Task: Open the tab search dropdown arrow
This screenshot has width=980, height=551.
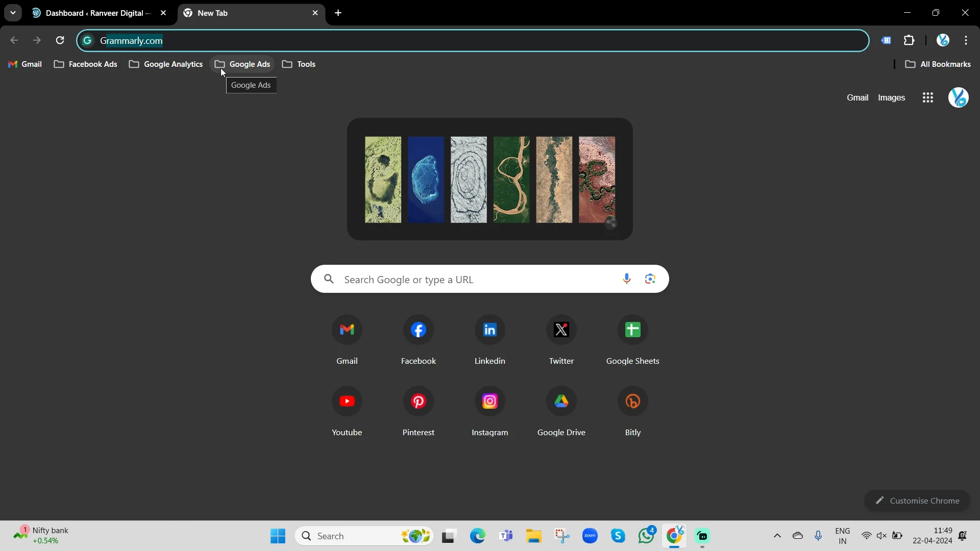Action: tap(13, 13)
